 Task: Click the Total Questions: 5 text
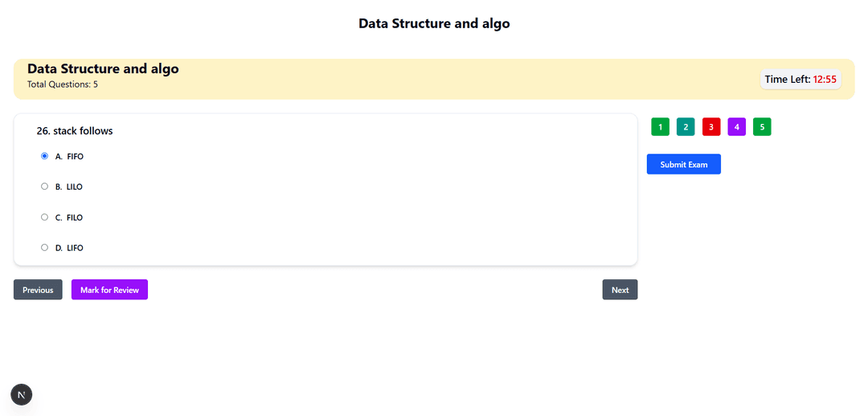coord(63,84)
